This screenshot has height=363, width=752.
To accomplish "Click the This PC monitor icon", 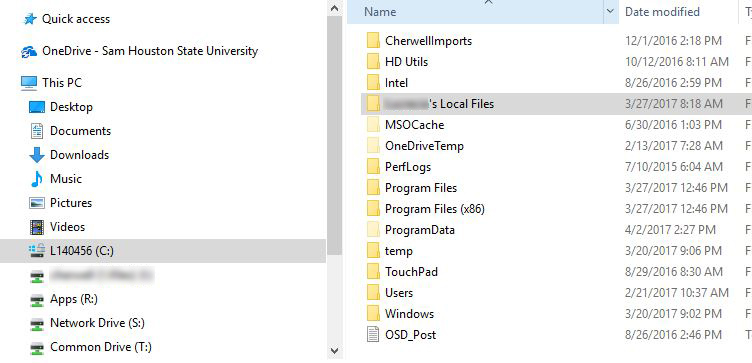I will (x=29, y=83).
